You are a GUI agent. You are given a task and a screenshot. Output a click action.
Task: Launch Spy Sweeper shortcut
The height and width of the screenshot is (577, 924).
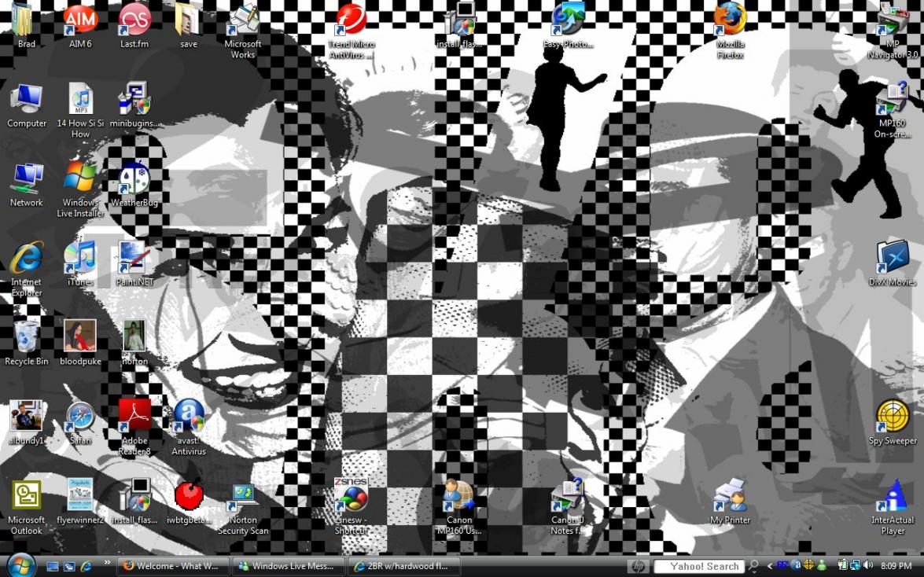[893, 422]
